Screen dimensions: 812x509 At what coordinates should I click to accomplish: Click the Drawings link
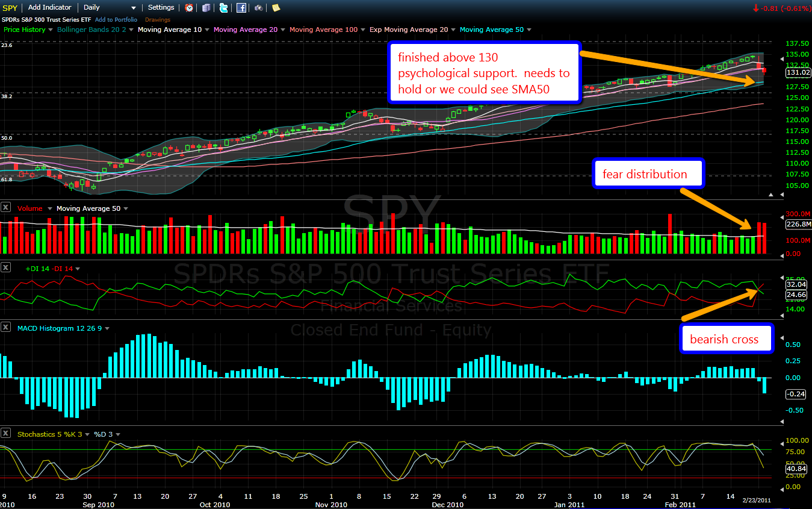(x=158, y=20)
